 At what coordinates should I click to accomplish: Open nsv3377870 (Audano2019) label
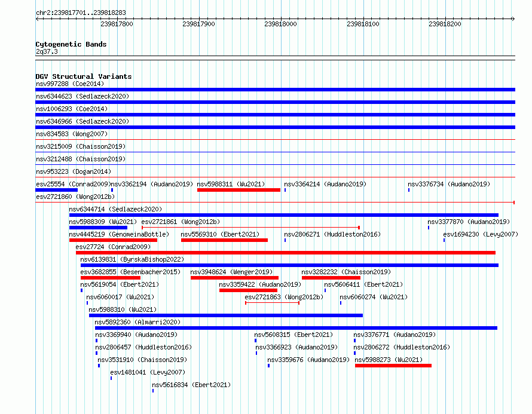tap(469, 222)
